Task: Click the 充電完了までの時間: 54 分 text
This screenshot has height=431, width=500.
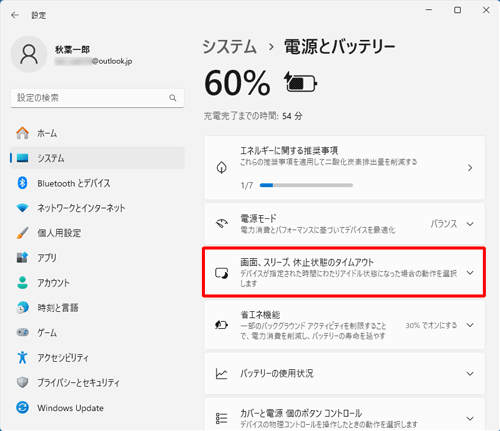Action: pyautogui.click(x=253, y=116)
